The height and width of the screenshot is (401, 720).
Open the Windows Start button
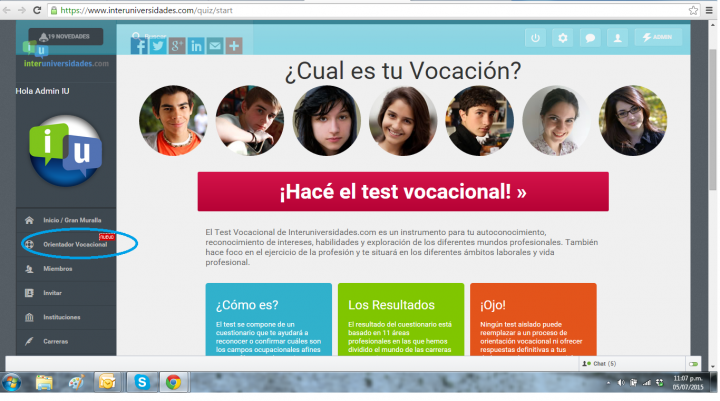[11, 382]
